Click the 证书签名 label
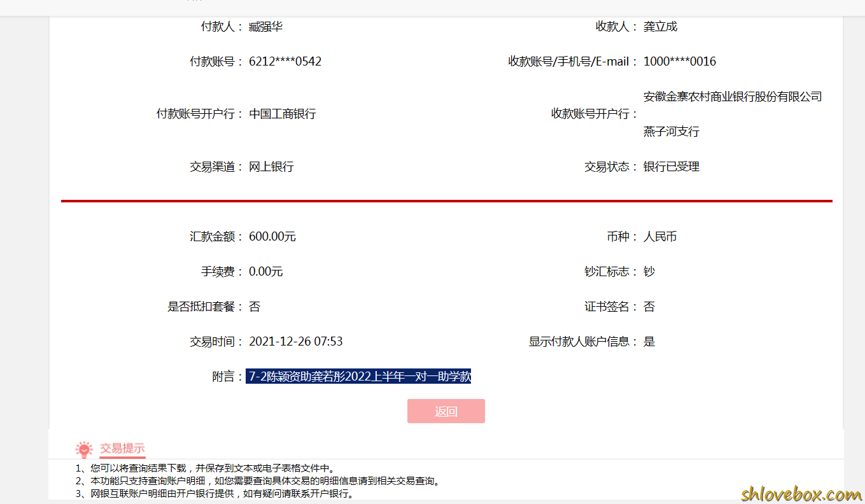 [611, 307]
